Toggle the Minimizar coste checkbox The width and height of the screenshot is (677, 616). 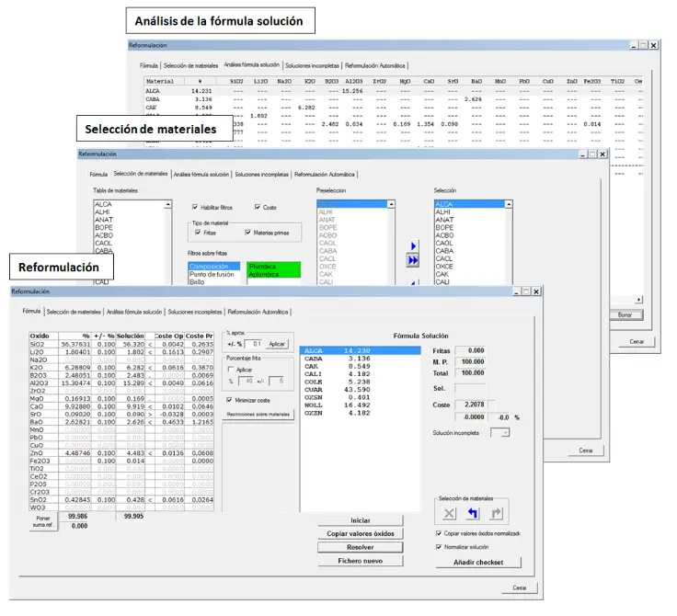(x=229, y=400)
